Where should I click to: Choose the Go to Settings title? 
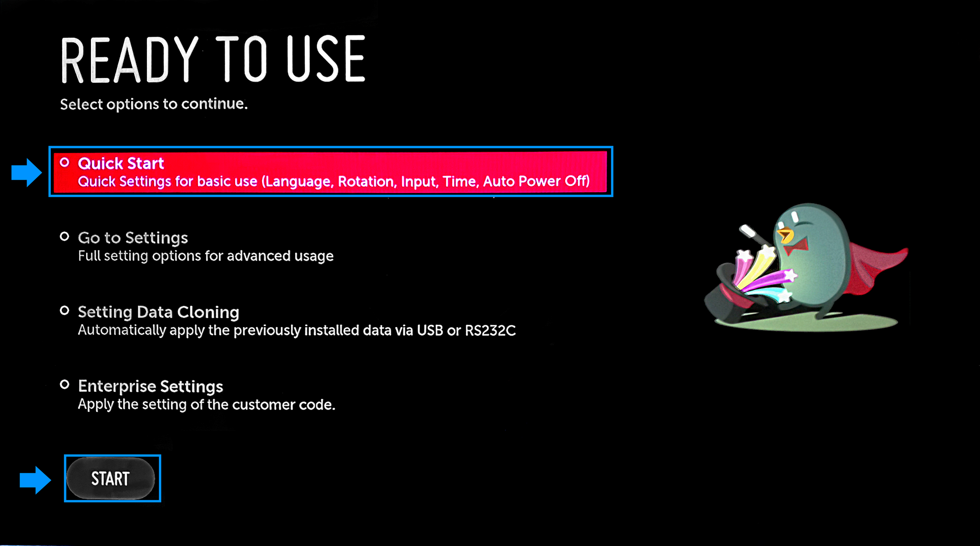pos(133,238)
